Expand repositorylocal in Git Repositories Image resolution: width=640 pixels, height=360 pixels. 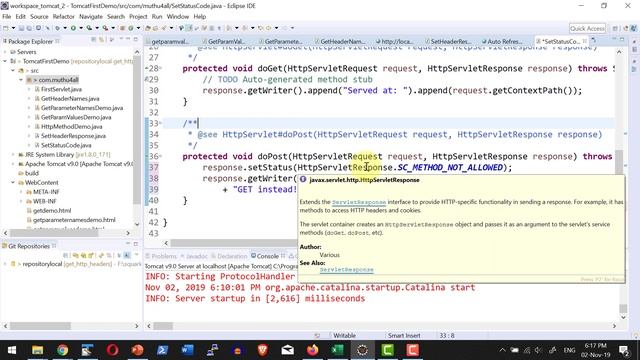point(5,264)
